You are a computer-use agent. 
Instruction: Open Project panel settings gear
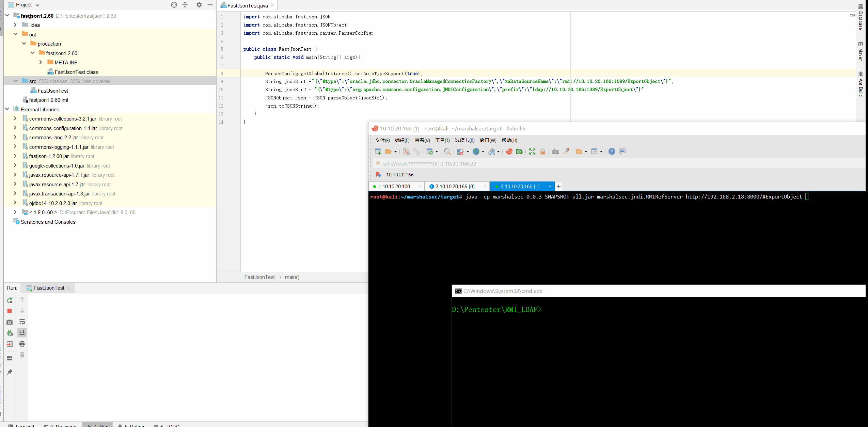pos(199,5)
